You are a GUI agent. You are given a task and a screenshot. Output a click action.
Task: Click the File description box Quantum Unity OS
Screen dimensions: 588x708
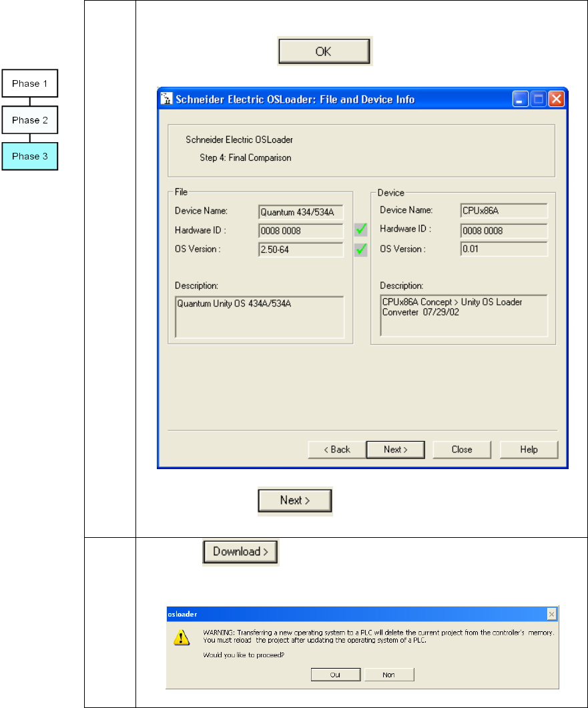(x=259, y=317)
